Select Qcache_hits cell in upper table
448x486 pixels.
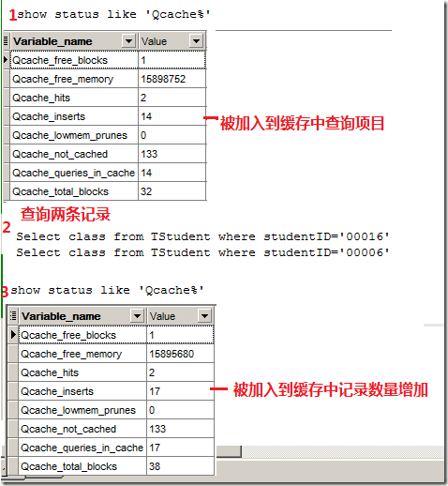coord(74,98)
